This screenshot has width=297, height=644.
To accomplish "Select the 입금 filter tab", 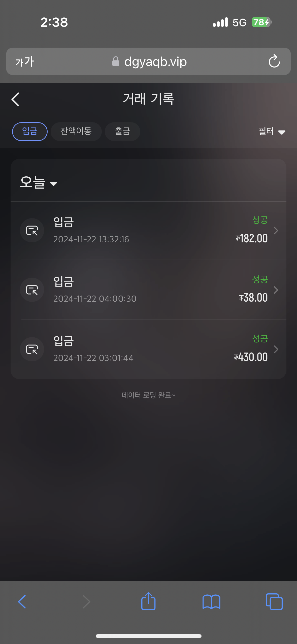I will [x=30, y=132].
